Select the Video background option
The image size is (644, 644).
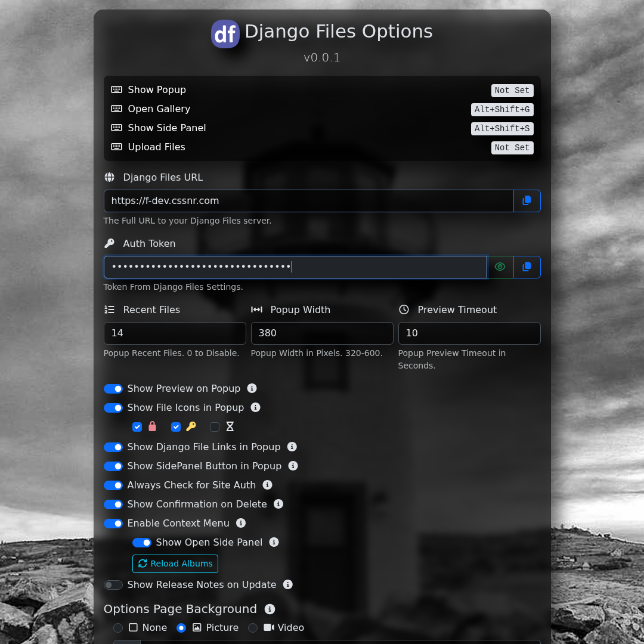click(253, 628)
